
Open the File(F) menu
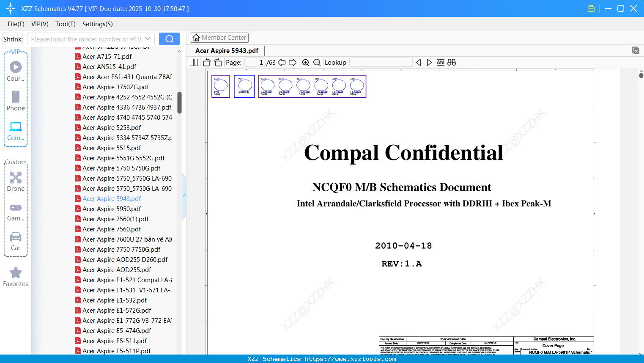[16, 24]
